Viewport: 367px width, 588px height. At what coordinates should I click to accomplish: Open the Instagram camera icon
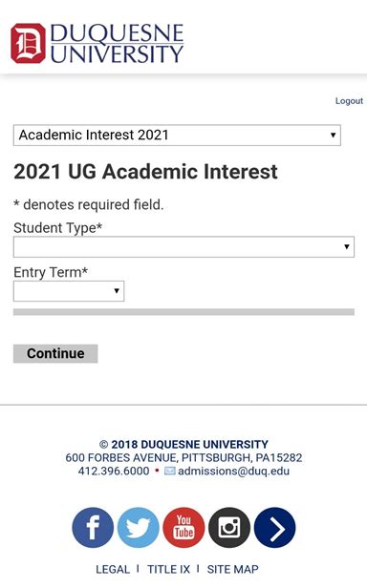pos(229,527)
